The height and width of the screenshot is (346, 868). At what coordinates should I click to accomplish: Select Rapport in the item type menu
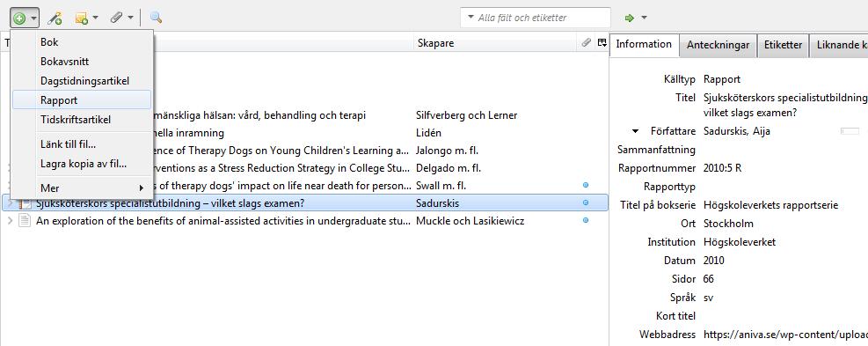82,99
